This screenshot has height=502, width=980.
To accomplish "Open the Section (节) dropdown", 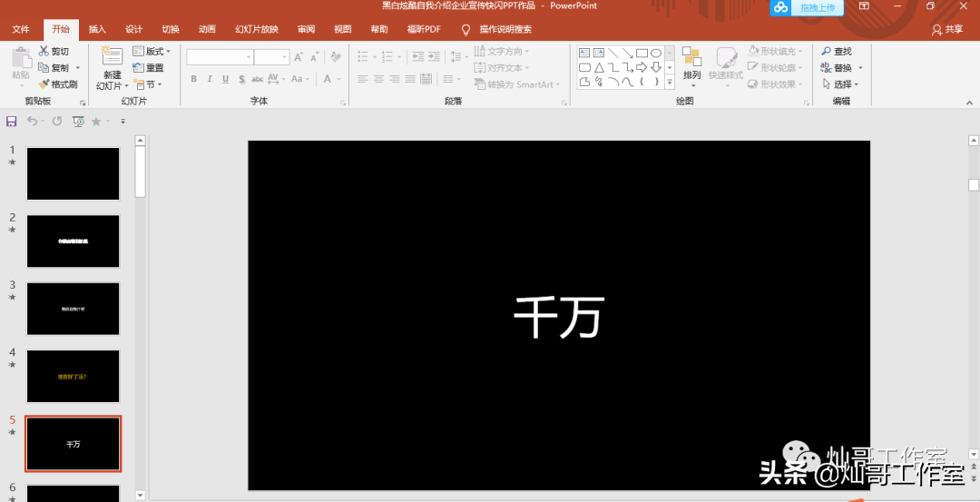I will point(148,84).
